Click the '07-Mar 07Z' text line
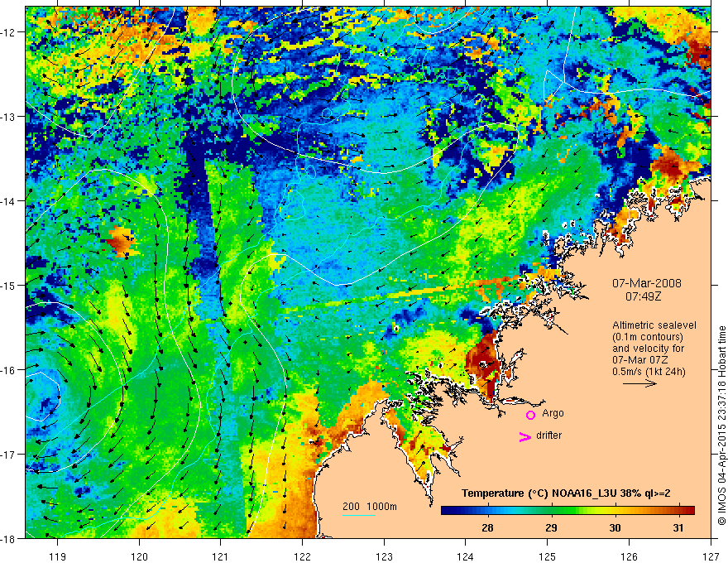The height and width of the screenshot is (563, 728). pos(640,360)
